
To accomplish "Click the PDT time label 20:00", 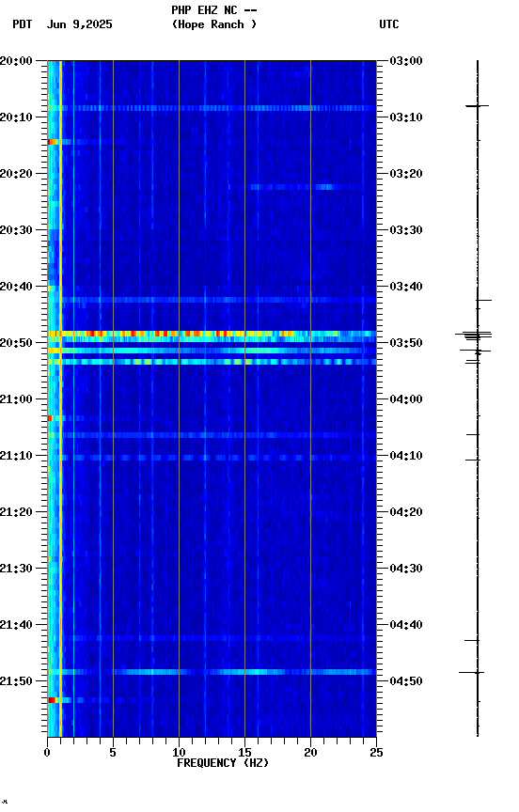I will [x=16, y=61].
